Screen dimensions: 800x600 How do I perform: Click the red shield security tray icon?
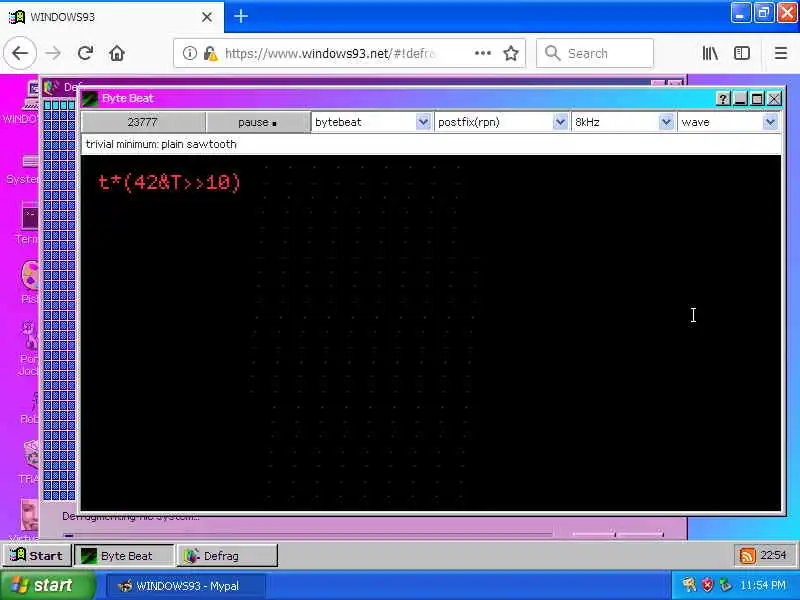[707, 585]
